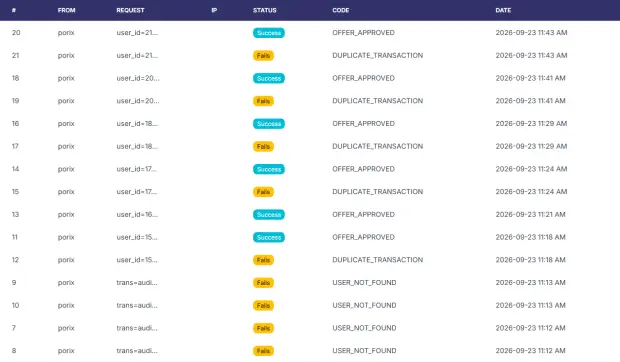The width and height of the screenshot is (620, 362).
Task: Click OFFER_APPROVED code in row 14
Action: 363,169
